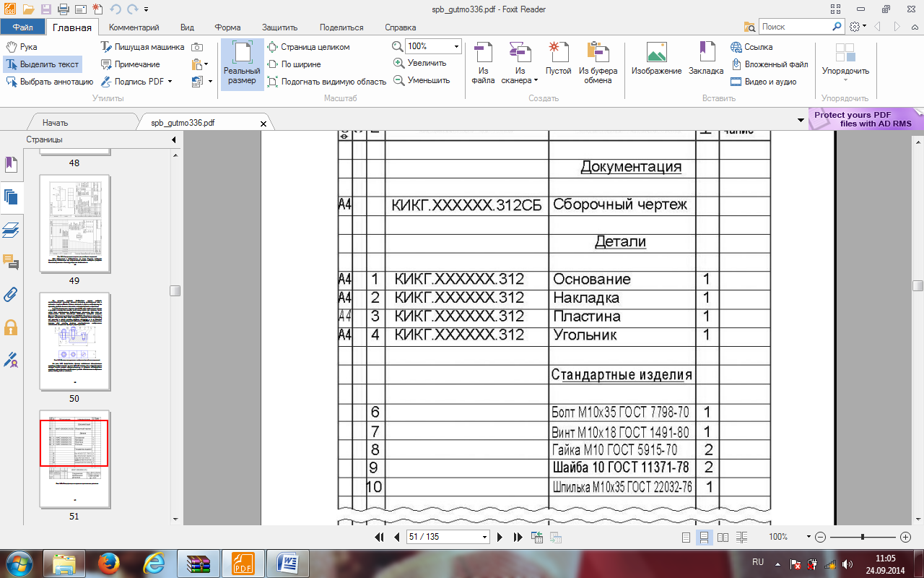The height and width of the screenshot is (578, 924).
Task: Switch to the Поделиться ribbon tab
Action: coord(341,27)
